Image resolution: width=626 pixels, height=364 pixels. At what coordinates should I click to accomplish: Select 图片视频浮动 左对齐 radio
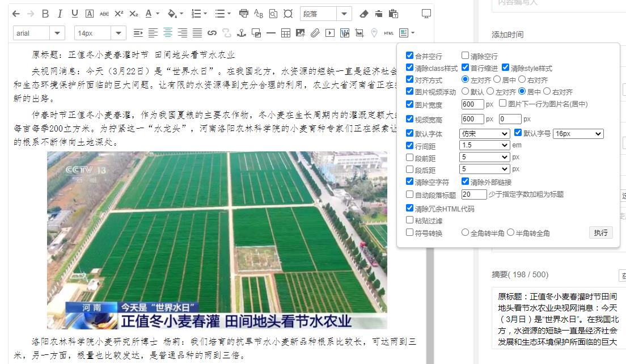coord(490,91)
